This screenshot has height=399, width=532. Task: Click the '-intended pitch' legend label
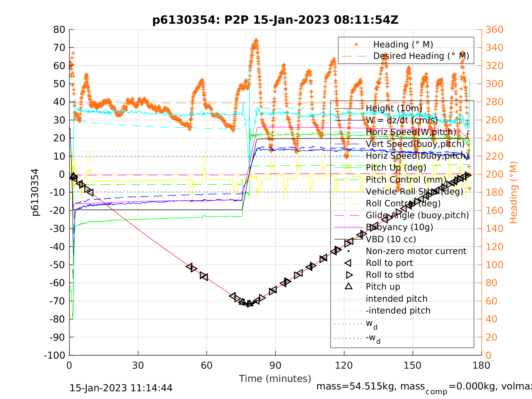pos(398,311)
